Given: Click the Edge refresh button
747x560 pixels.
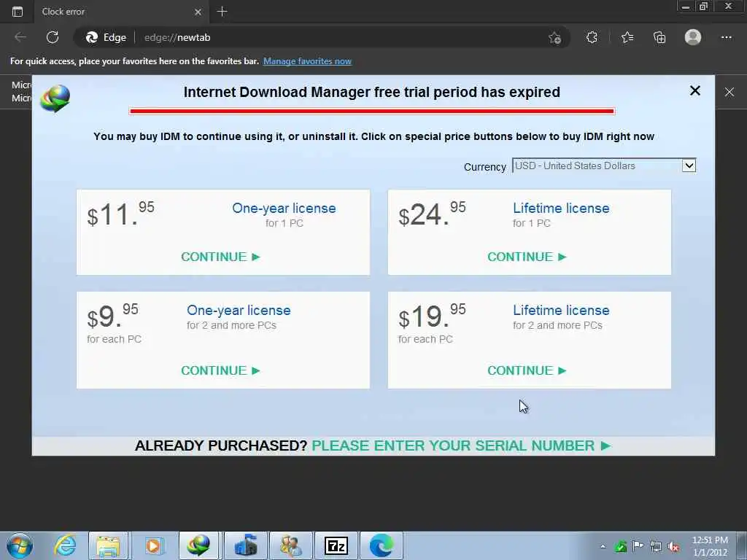Looking at the screenshot, I should [x=53, y=37].
